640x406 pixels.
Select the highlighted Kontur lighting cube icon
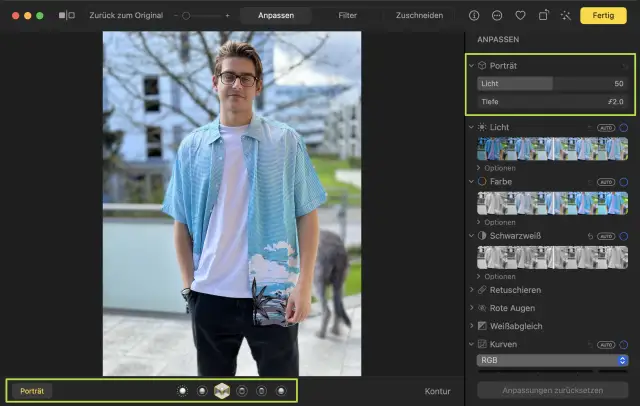click(x=222, y=391)
